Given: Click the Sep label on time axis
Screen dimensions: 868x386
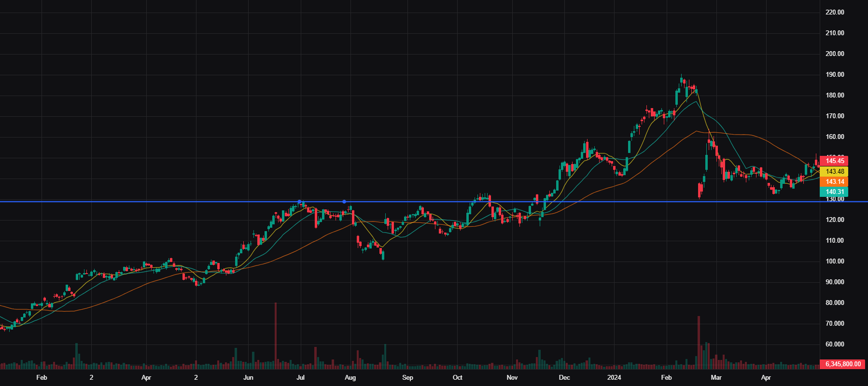Looking at the screenshot, I should 407,377.
